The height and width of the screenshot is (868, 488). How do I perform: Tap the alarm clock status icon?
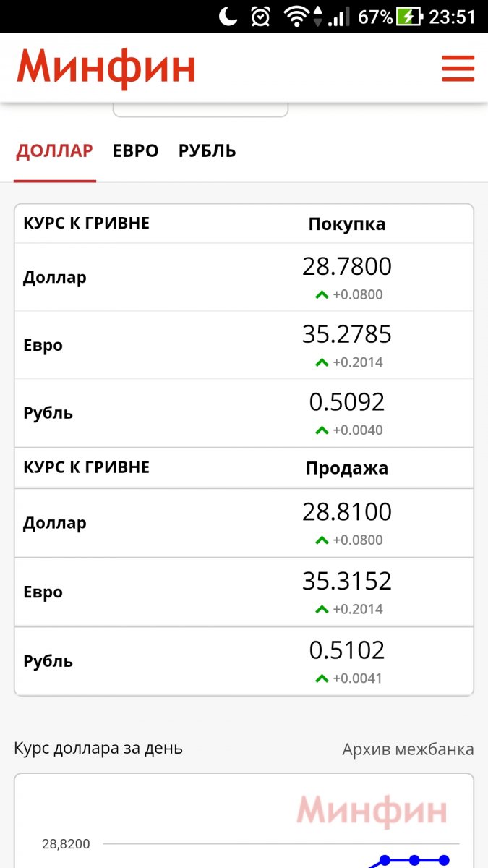261,16
